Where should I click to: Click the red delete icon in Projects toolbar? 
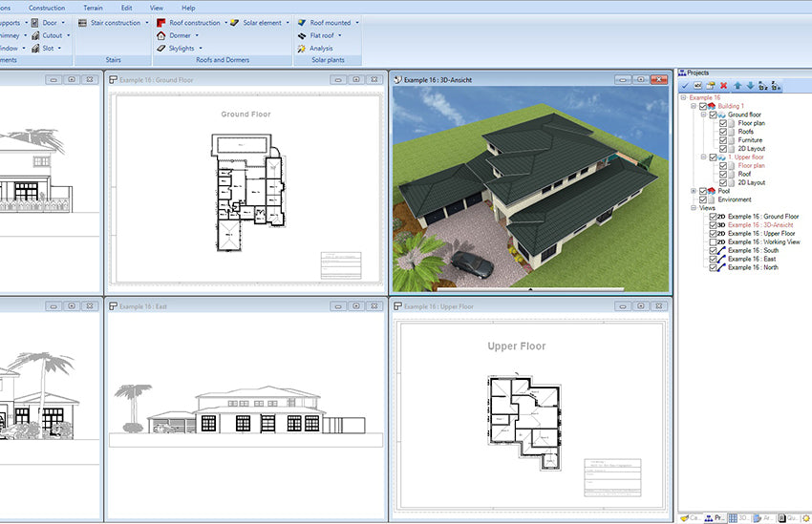(723, 86)
